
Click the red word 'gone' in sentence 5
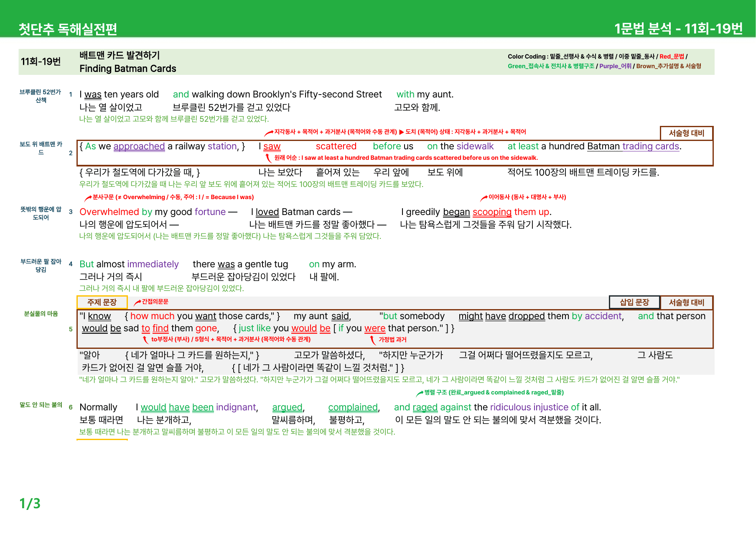(x=206, y=328)
